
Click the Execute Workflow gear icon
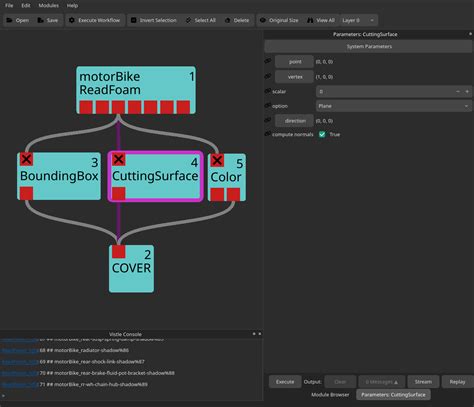click(72, 20)
